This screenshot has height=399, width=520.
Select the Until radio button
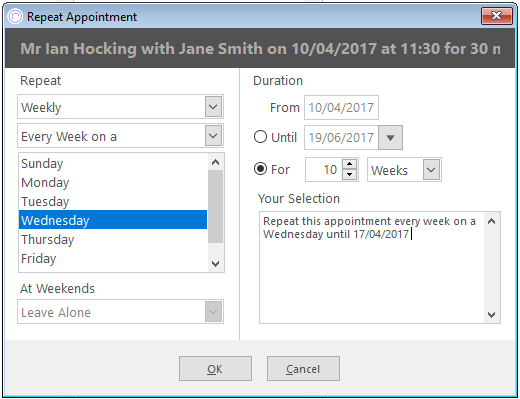pyautogui.click(x=260, y=137)
